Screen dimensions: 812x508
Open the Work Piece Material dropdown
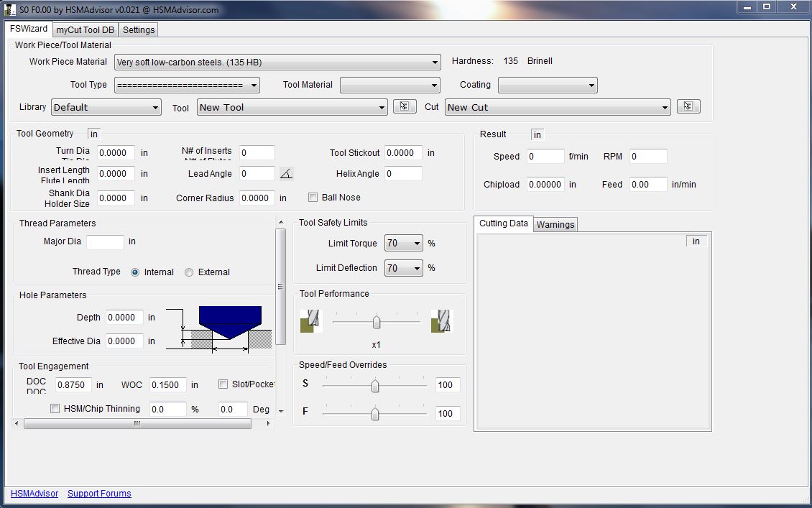coord(277,63)
